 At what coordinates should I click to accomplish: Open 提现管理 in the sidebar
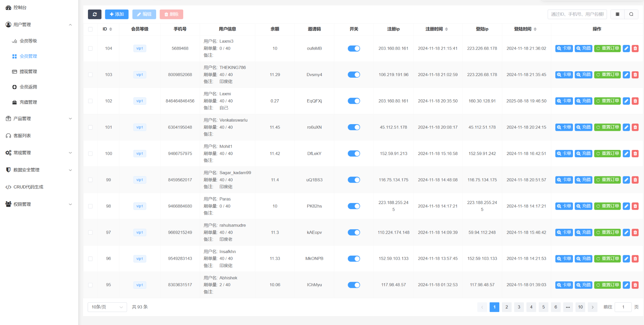[28, 72]
